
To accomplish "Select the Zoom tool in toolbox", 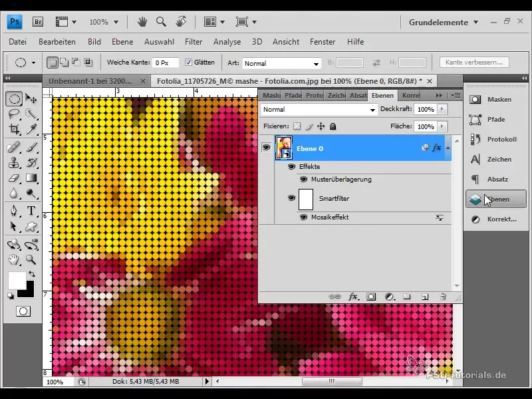I will pos(31,260).
